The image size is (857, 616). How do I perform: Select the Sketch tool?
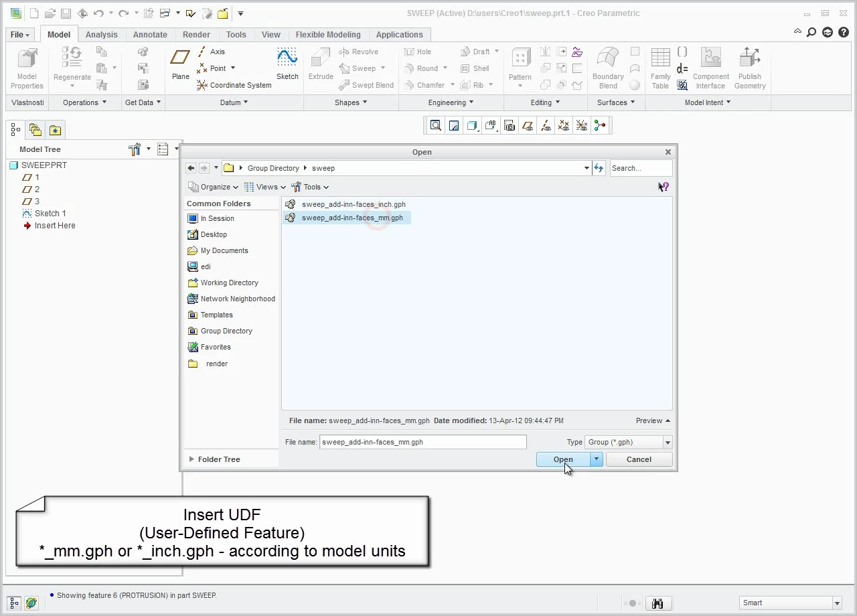[287, 64]
